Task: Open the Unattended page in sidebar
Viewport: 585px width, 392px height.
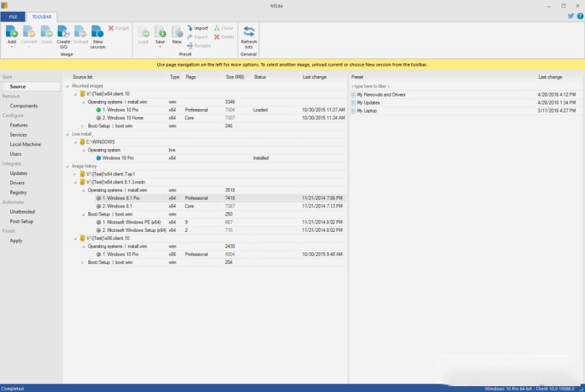Action: (22, 211)
